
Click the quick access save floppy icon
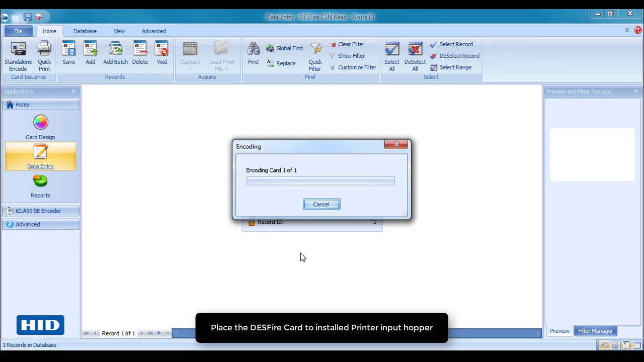pos(28,17)
